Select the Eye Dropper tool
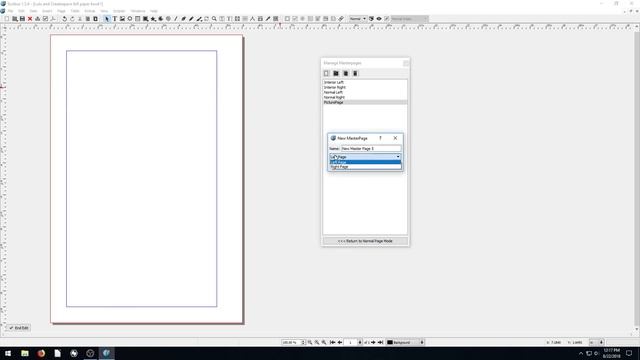Screen dimensions: 640x360 [268, 19]
